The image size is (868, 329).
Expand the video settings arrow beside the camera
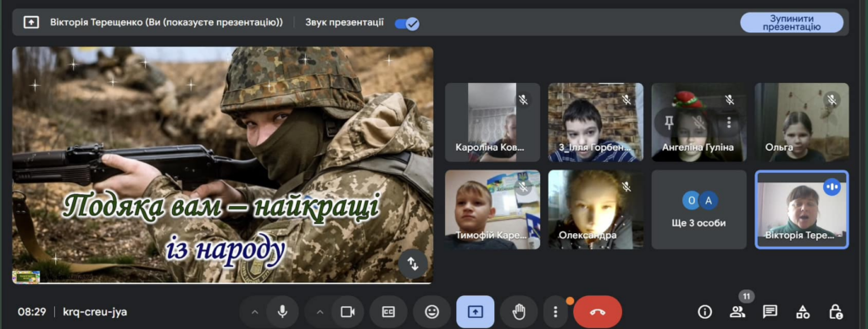pyautogui.click(x=320, y=312)
